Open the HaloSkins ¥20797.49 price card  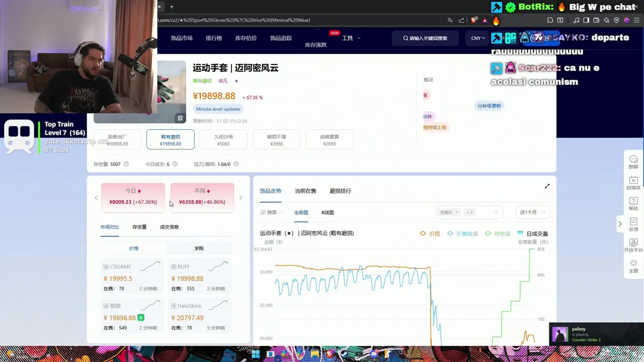pos(200,315)
